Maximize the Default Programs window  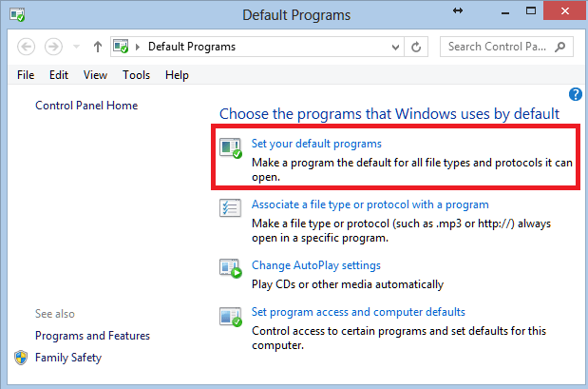pyautogui.click(x=531, y=11)
